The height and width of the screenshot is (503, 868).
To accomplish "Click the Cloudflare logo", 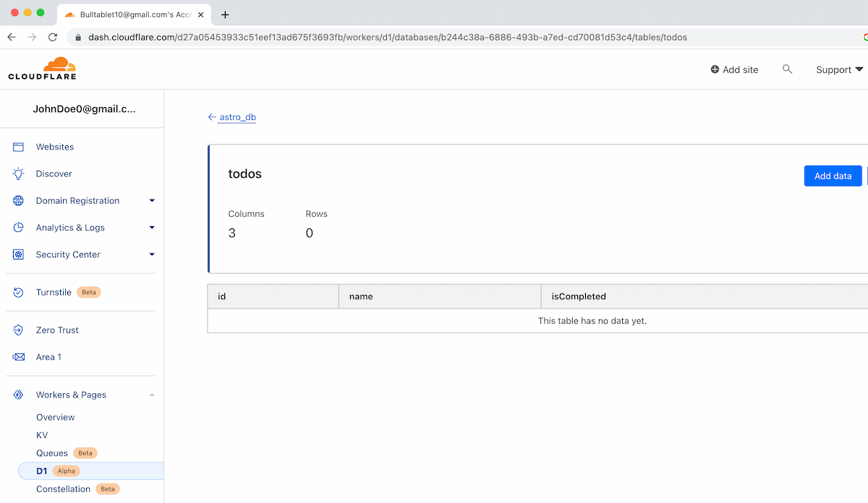I will pyautogui.click(x=42, y=68).
